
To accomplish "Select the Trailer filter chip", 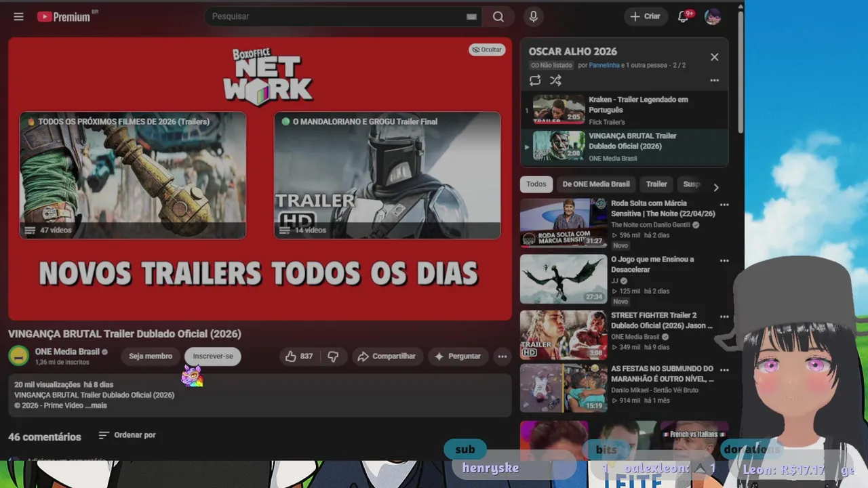I will [656, 184].
